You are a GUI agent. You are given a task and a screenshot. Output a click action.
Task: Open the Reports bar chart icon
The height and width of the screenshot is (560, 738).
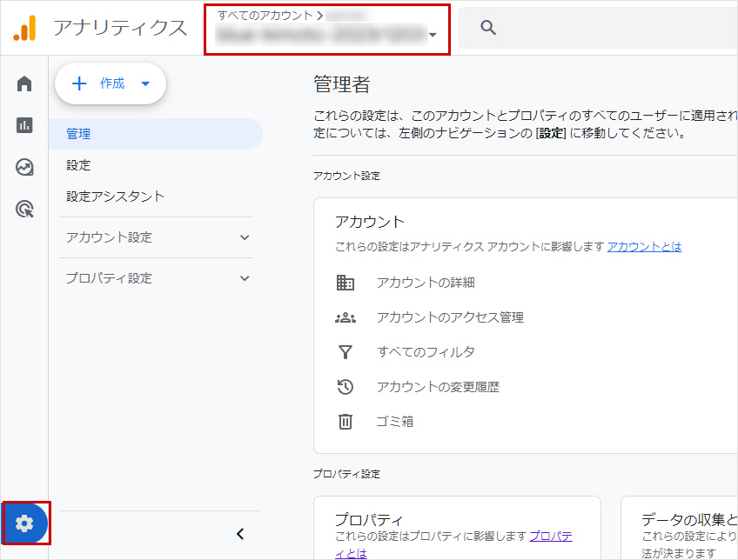pyautogui.click(x=24, y=125)
